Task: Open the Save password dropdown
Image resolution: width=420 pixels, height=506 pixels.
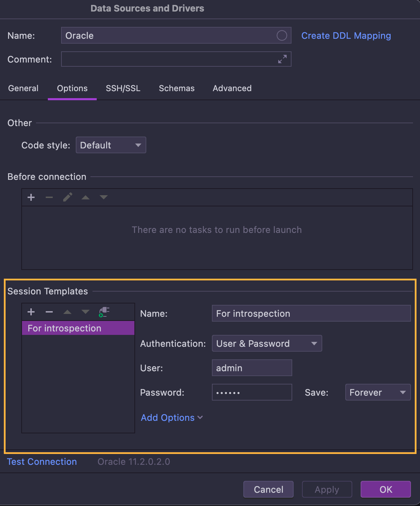Action: click(x=377, y=393)
